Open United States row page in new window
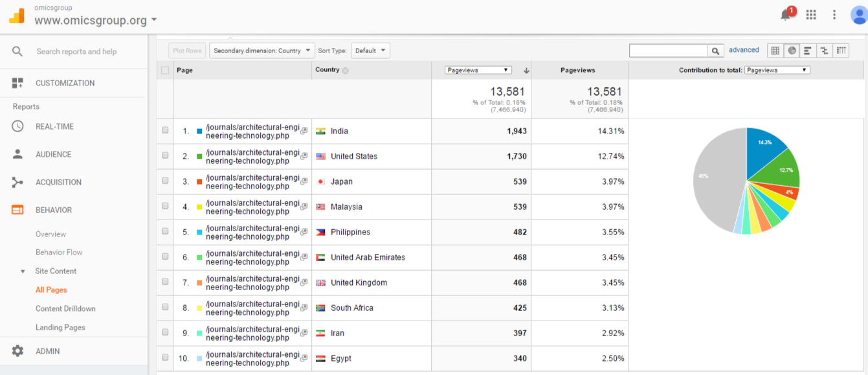 304,156
